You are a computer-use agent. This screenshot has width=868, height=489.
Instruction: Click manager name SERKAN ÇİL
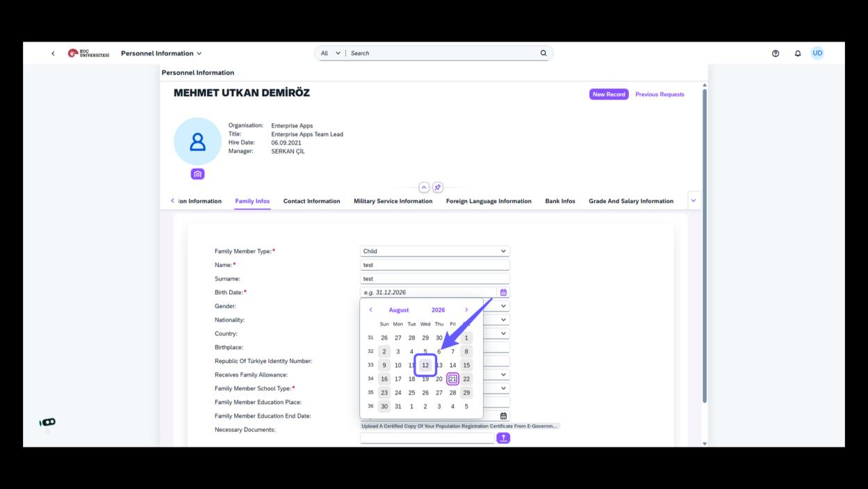point(288,151)
